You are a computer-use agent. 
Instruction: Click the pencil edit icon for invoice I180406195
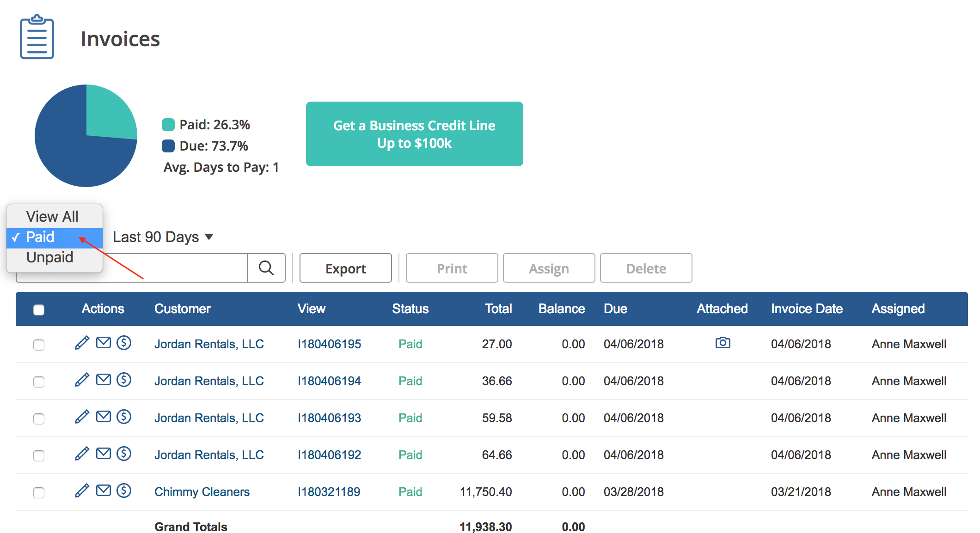click(82, 343)
